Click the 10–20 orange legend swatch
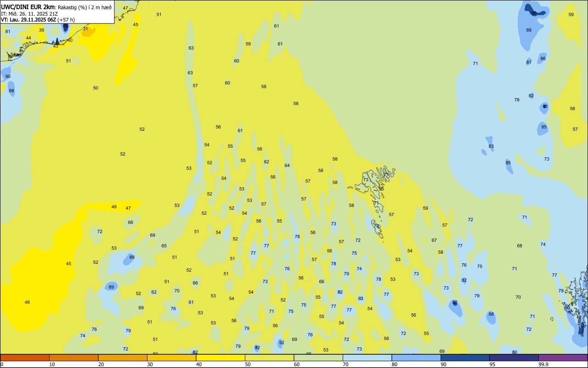Screen dimensions: 588x368 coord(73,357)
